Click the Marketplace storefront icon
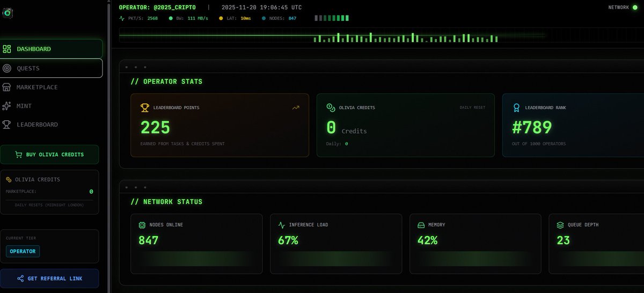 [x=7, y=87]
